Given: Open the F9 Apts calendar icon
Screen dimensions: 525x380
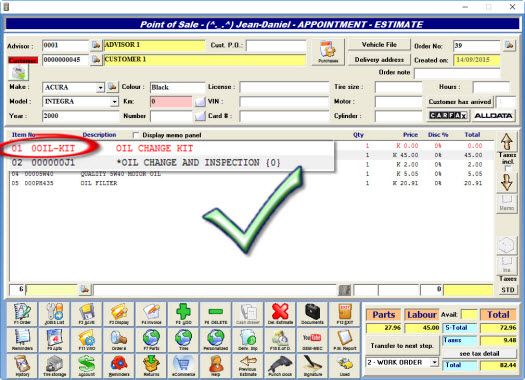Looking at the screenshot, I should click(x=54, y=340).
